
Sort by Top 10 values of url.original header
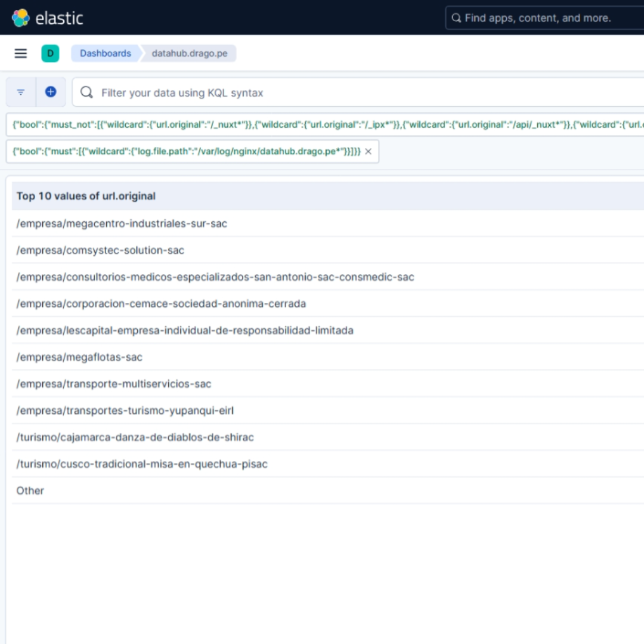tap(86, 196)
